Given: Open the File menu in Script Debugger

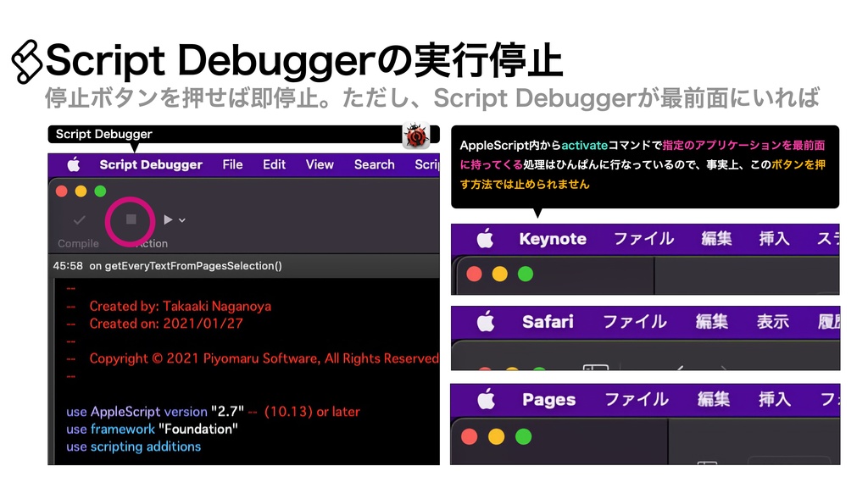Looking at the screenshot, I should coord(231,164).
